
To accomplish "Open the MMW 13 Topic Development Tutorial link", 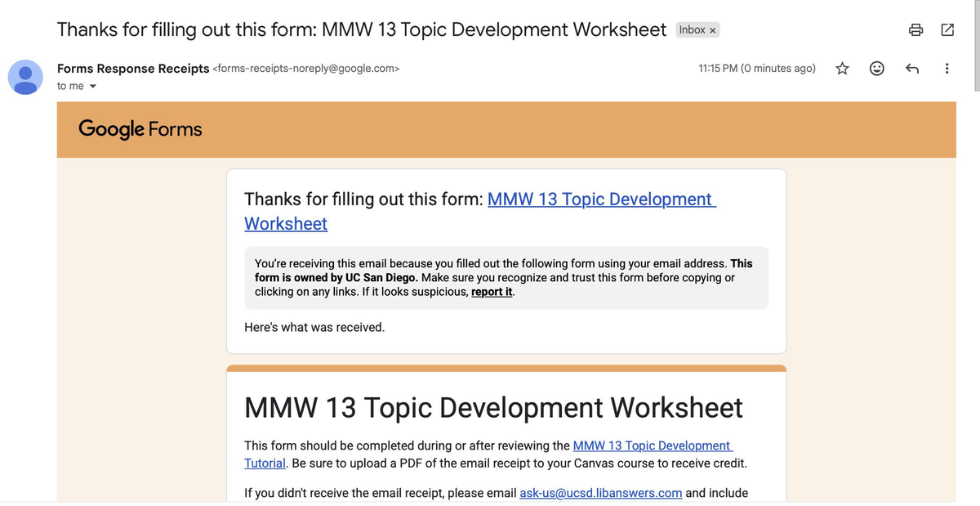I will (488, 455).
